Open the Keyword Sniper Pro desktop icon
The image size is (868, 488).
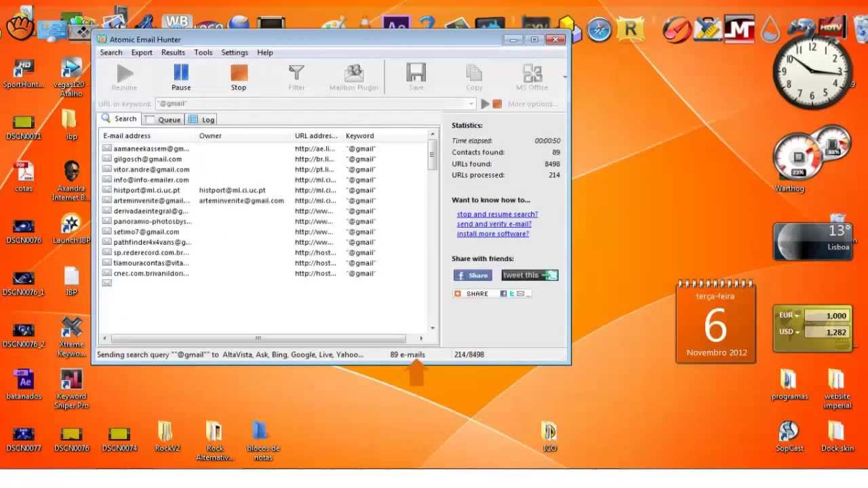71,390
